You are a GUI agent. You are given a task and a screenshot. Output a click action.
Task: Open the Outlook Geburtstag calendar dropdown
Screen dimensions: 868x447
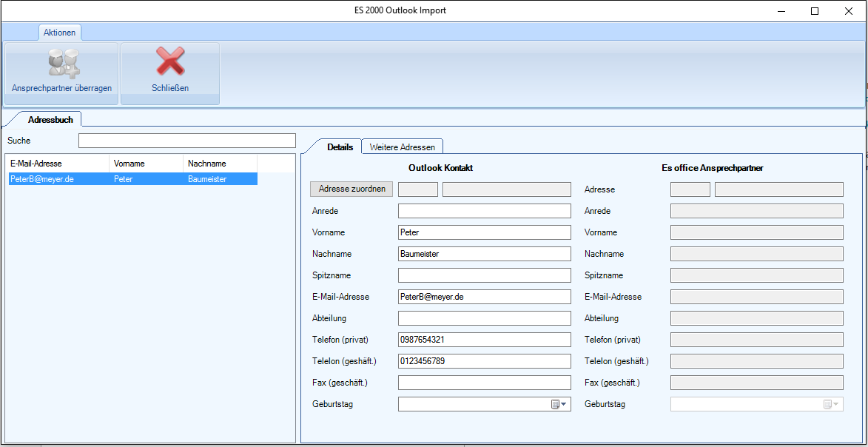pos(563,404)
